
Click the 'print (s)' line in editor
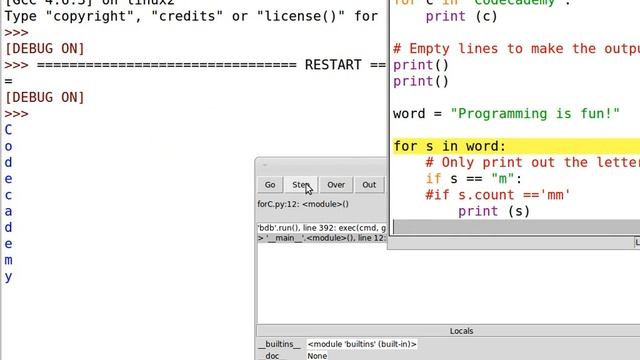[494, 211]
